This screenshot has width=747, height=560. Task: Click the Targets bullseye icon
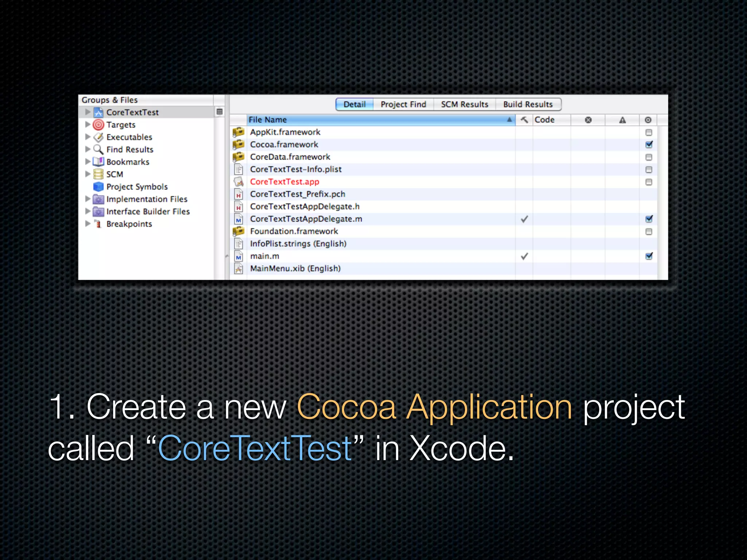coord(98,125)
